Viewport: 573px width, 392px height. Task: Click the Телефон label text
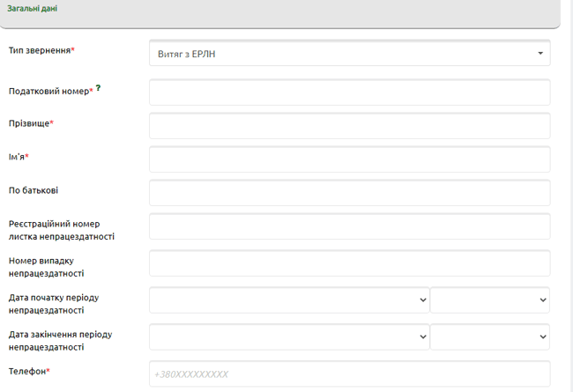(28, 372)
